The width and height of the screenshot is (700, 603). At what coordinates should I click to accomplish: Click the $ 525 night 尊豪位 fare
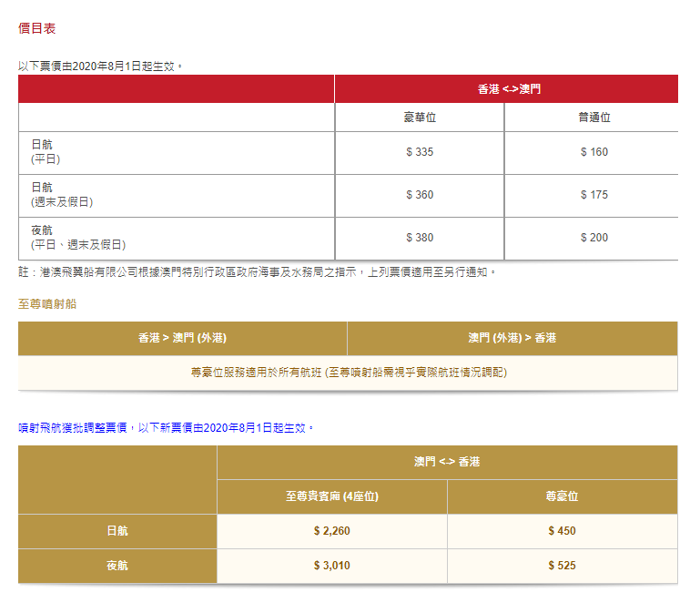click(562, 566)
